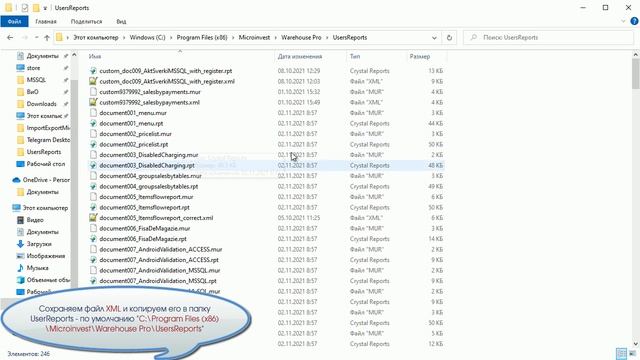Image resolution: width=640 pixels, height=360 pixels.
Task: Click Этот компьютер in the address path
Action: coord(96,38)
